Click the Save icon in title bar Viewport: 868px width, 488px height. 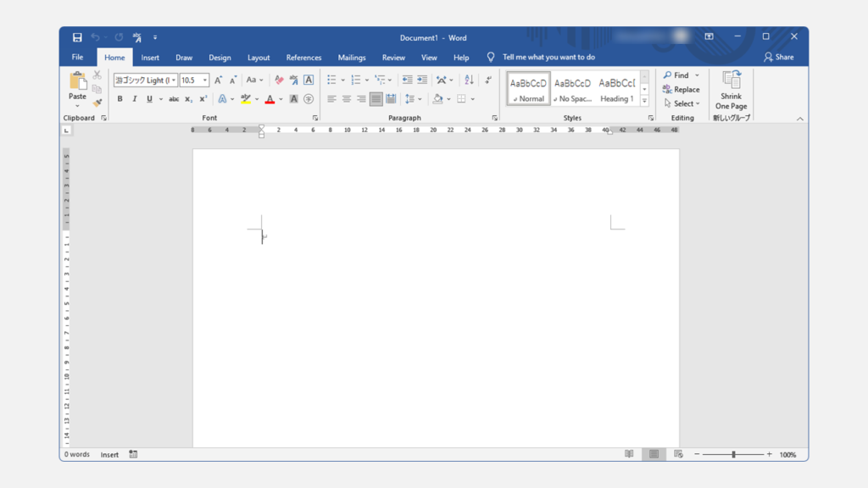(77, 37)
